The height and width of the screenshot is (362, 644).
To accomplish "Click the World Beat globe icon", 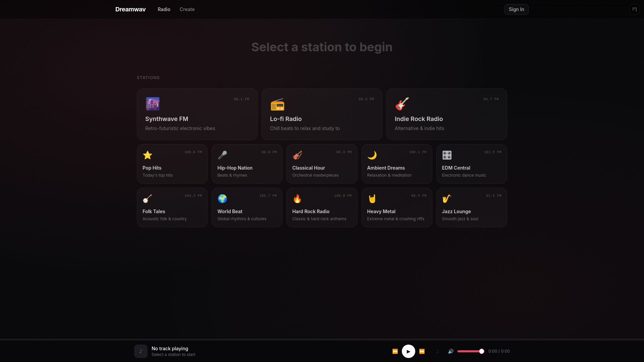I will coord(222,199).
